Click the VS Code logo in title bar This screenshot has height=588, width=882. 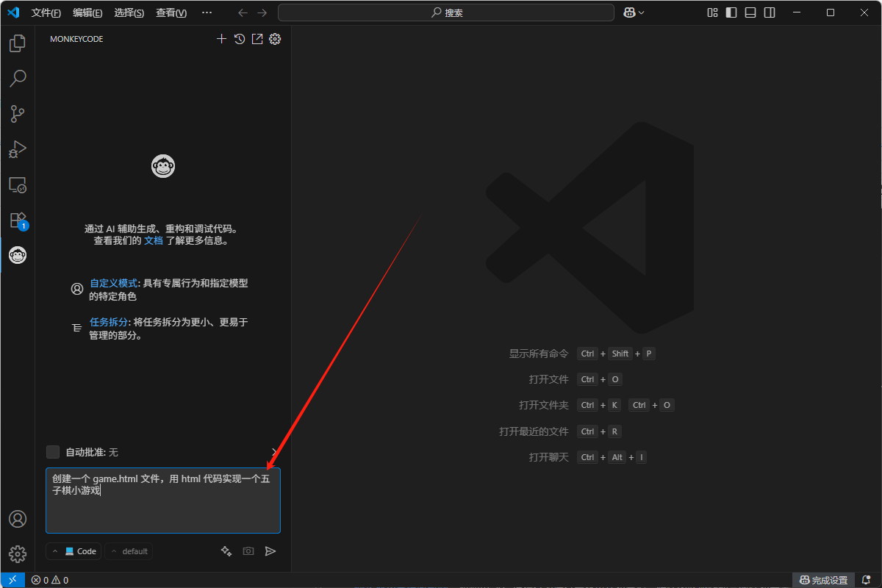pos(13,12)
